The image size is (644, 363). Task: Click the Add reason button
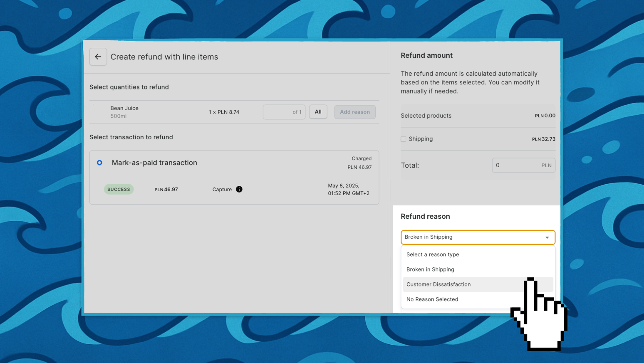click(355, 112)
